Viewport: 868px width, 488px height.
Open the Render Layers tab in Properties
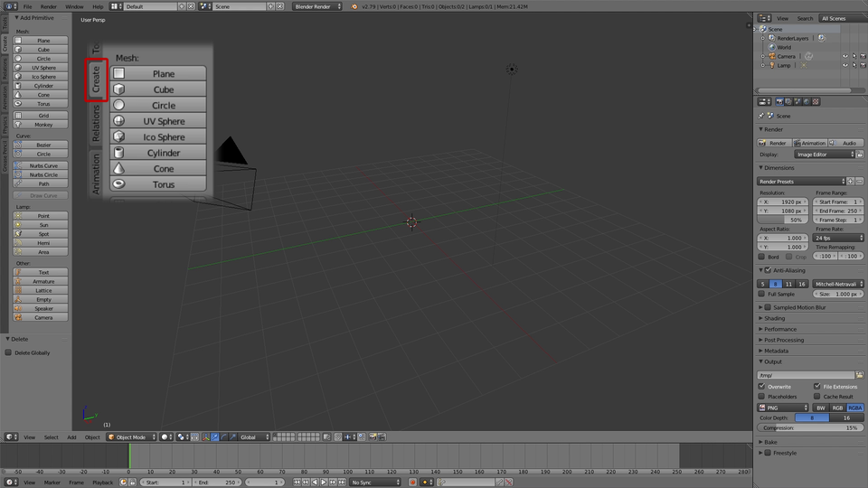coord(788,102)
